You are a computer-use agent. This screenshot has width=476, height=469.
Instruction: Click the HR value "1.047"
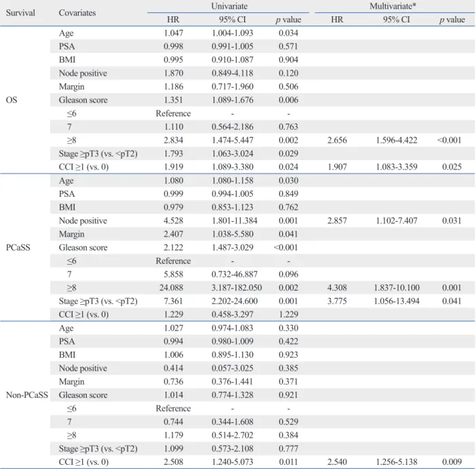[174, 33]
